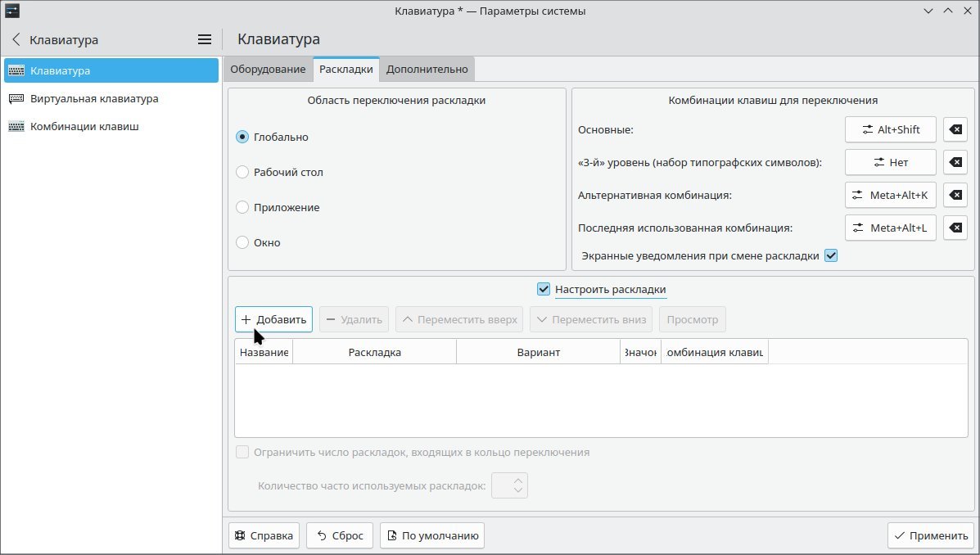
Task: Restore defaults via По умолчанию
Action: click(431, 535)
